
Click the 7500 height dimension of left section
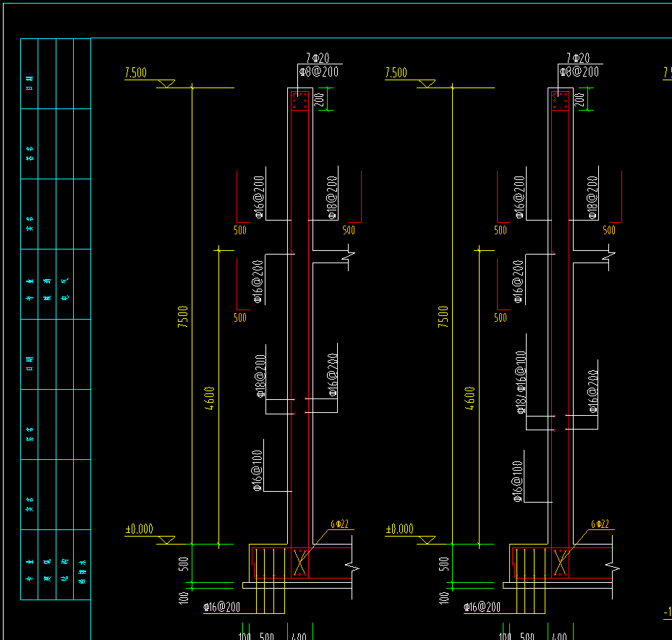(x=182, y=317)
